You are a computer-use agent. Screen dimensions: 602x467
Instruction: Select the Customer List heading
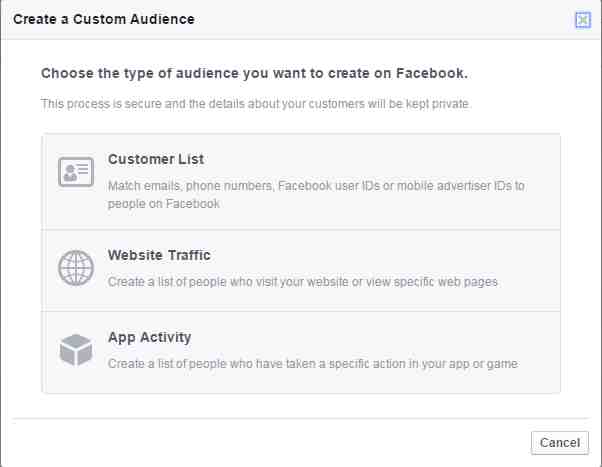coord(156,159)
